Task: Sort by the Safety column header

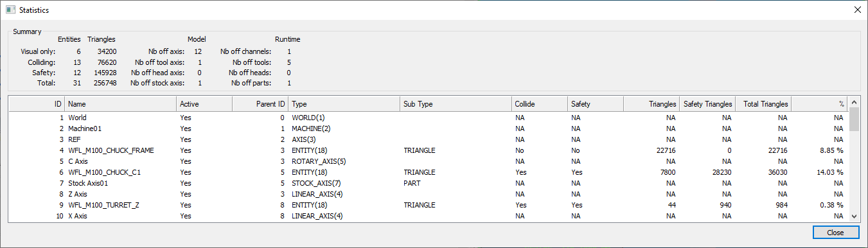Action: [x=596, y=103]
